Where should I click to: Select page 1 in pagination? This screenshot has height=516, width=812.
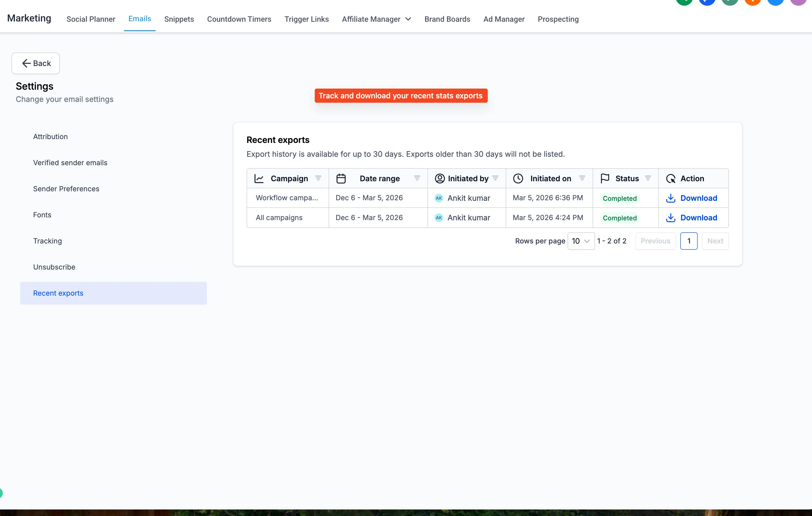[x=688, y=241]
